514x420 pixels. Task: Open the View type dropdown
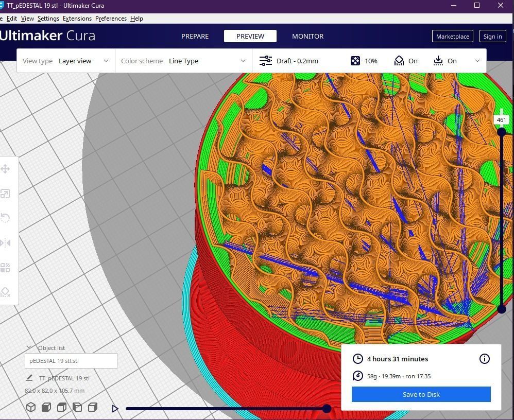coord(66,61)
